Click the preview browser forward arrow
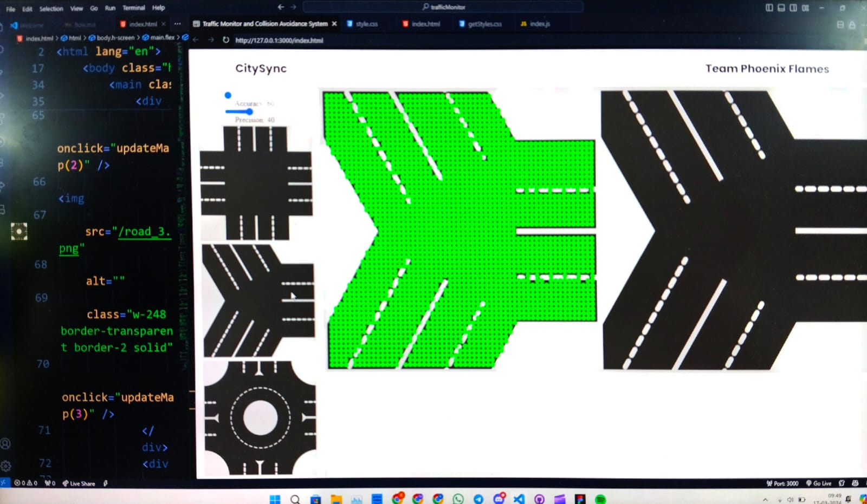This screenshot has height=504, width=867. 211,40
